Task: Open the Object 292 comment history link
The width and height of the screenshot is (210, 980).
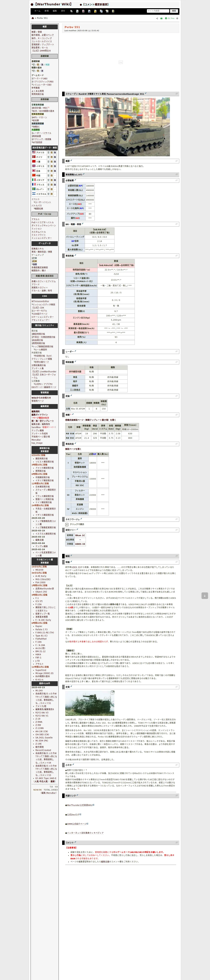Action: [42, 592]
